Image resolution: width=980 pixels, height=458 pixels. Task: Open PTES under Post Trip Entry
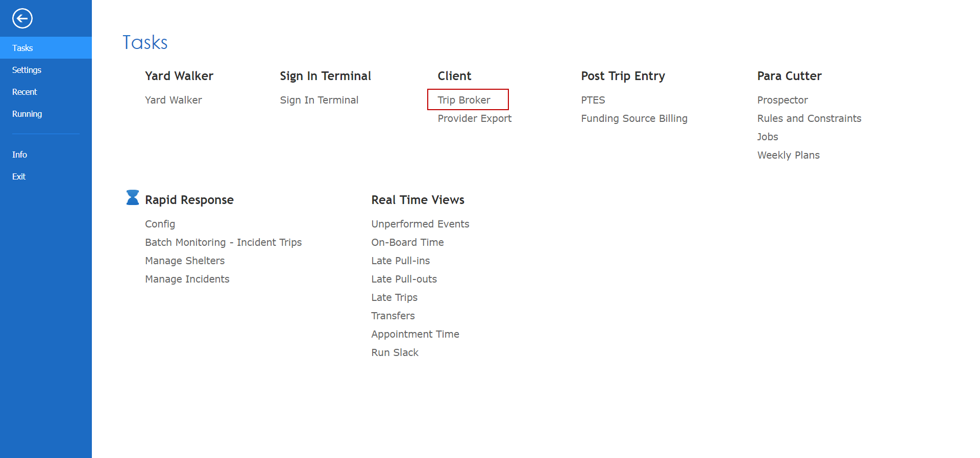593,100
